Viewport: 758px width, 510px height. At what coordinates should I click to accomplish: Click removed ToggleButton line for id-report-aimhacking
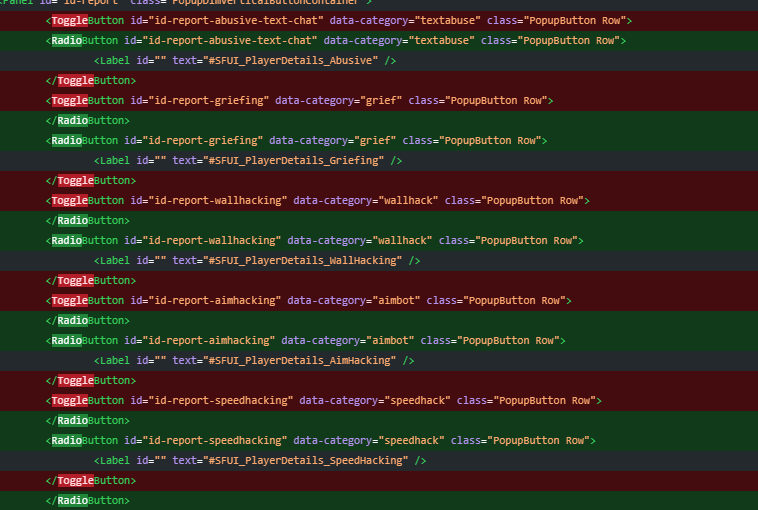379,301
